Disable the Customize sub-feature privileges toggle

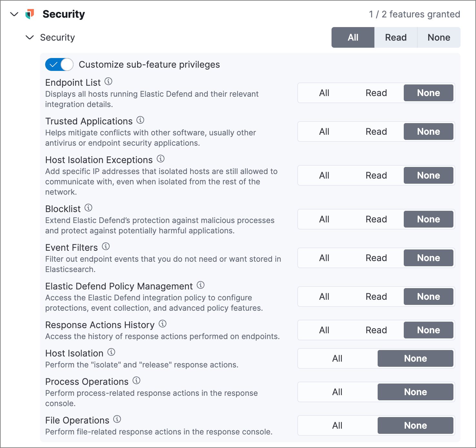coord(59,64)
